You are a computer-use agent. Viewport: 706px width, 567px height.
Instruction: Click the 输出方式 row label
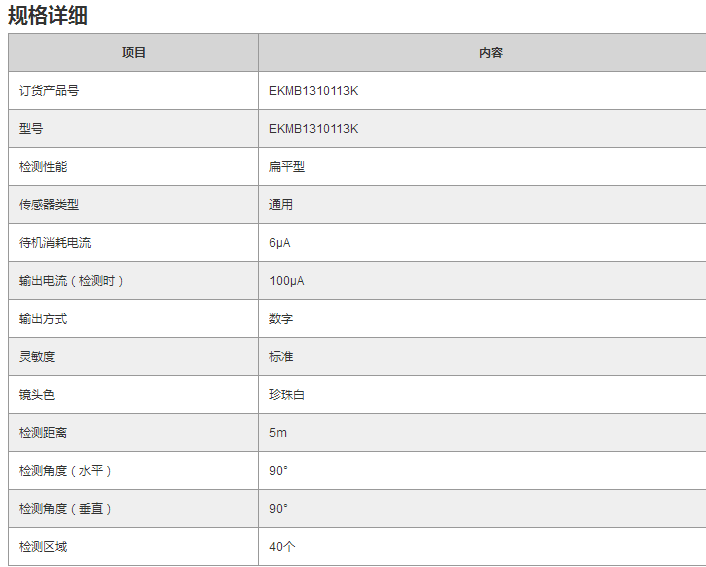(43, 319)
